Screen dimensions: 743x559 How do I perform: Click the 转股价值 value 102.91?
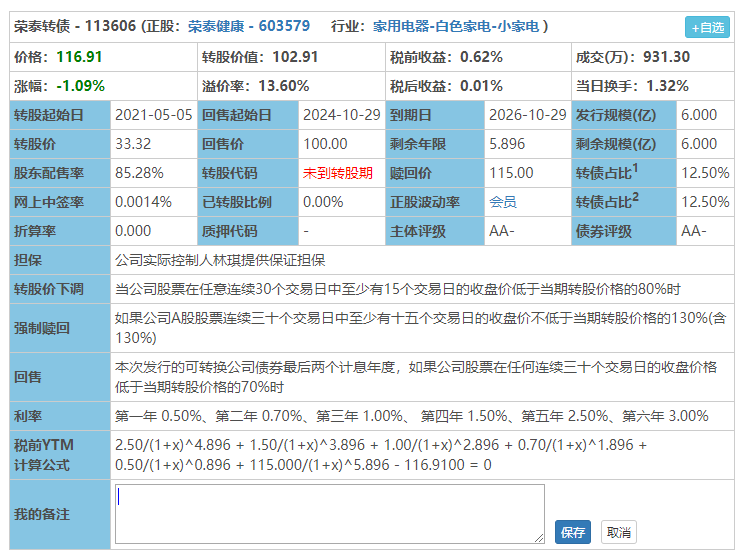click(295, 57)
